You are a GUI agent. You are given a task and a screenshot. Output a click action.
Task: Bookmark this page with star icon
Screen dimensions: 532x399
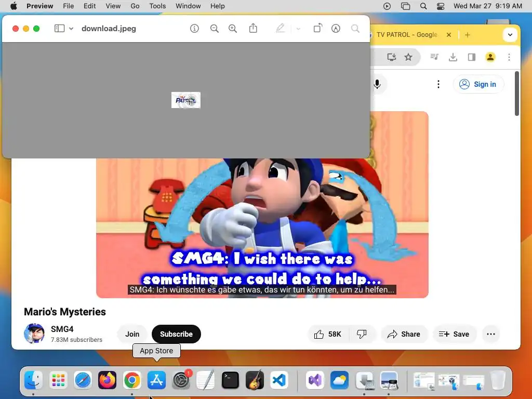[408, 57]
